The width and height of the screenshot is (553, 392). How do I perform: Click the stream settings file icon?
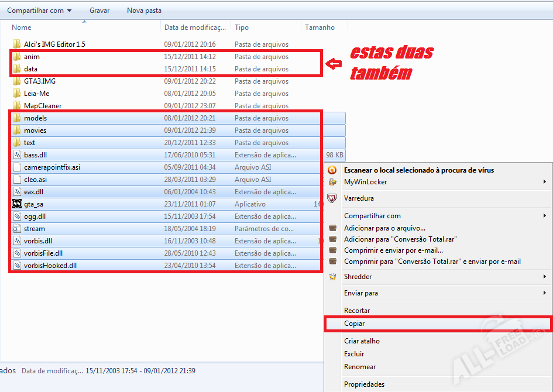17,229
